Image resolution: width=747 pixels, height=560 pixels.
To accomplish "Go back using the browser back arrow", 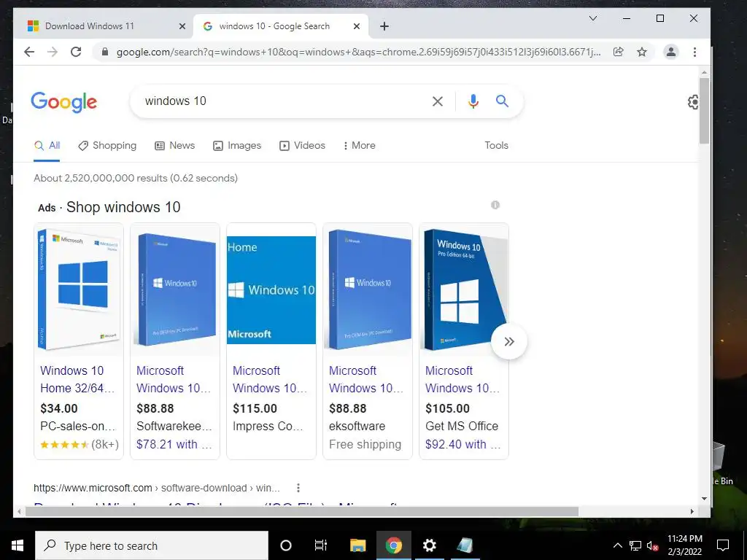I will click(29, 52).
